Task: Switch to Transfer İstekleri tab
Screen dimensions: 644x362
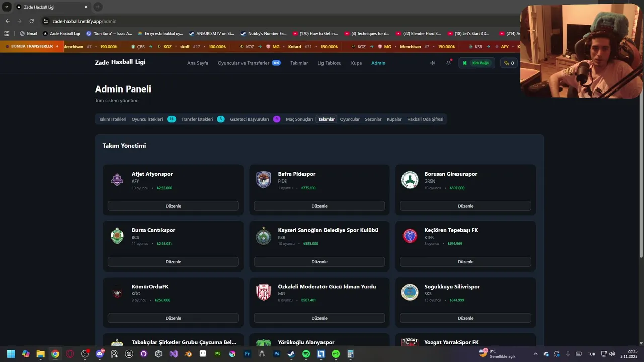Action: click(x=203, y=119)
